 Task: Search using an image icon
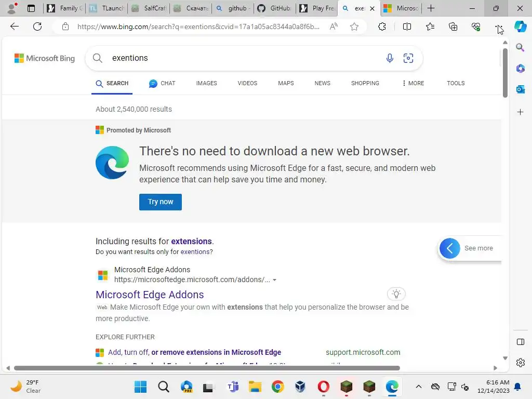(408, 58)
